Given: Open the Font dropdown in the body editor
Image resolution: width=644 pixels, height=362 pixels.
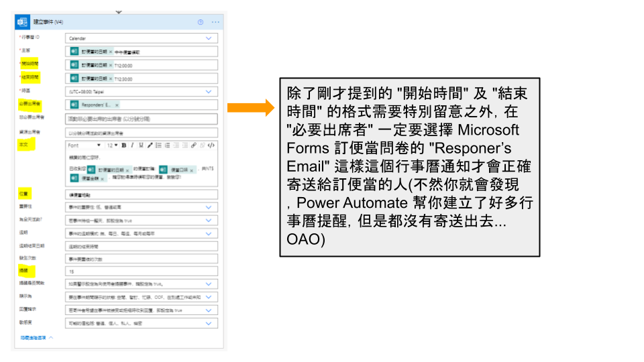Looking at the screenshot, I should coord(85,145).
